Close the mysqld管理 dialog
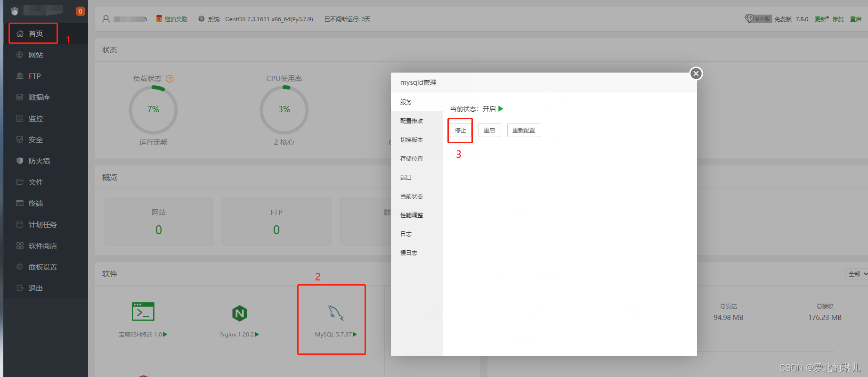This screenshot has width=868, height=377. (x=696, y=74)
